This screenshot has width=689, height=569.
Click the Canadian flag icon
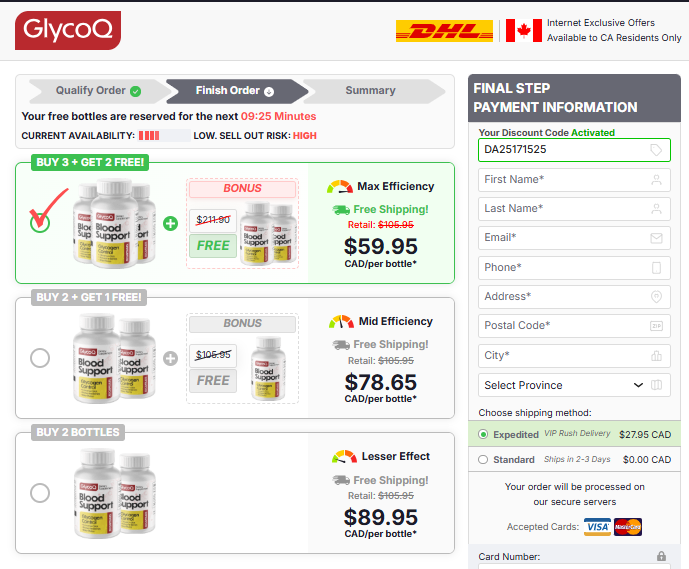click(524, 30)
